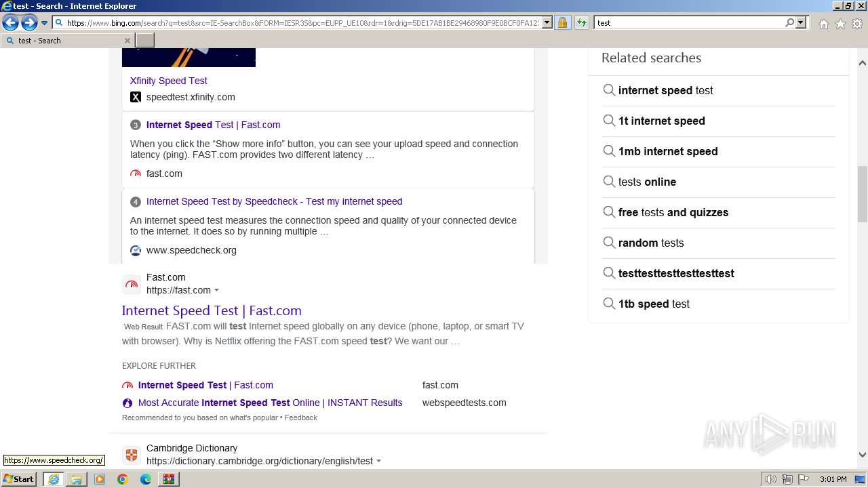The image size is (868, 488).
Task: Click the toolbar search box containing 'test'
Action: pyautogui.click(x=688, y=22)
